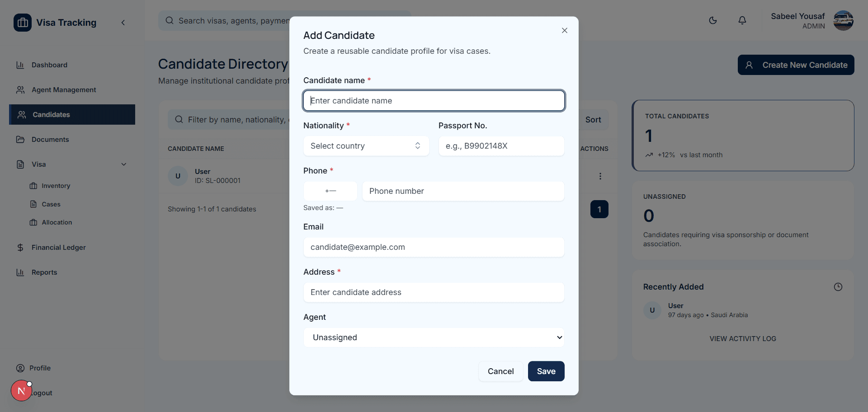Collapse the sidebar with the chevron arrow
Screen dimensions: 868x412
pos(123,23)
